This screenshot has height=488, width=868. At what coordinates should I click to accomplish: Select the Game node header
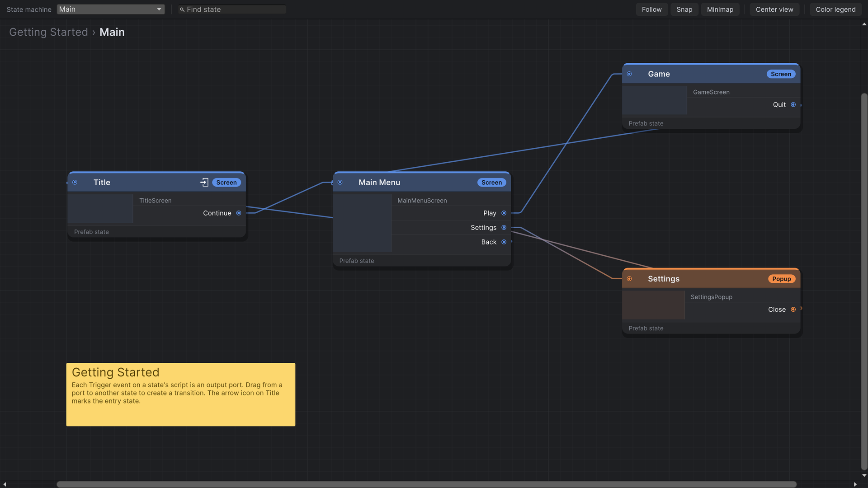711,74
